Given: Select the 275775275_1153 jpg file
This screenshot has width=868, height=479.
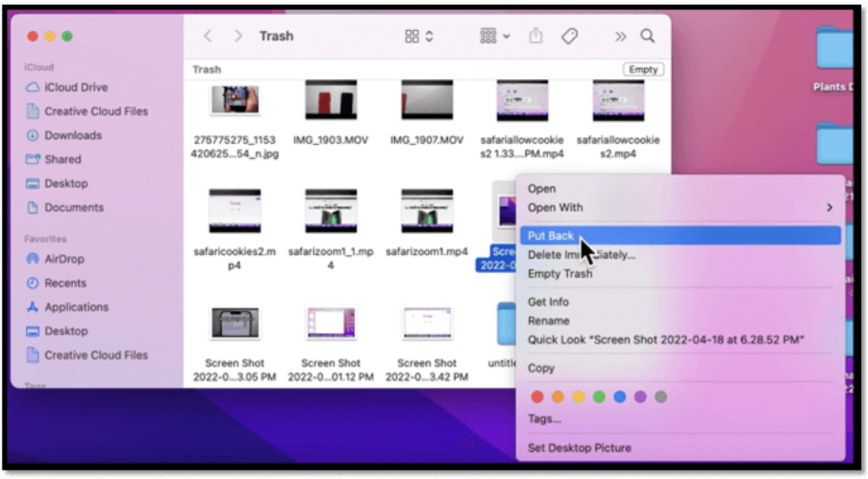Looking at the screenshot, I should [235, 121].
